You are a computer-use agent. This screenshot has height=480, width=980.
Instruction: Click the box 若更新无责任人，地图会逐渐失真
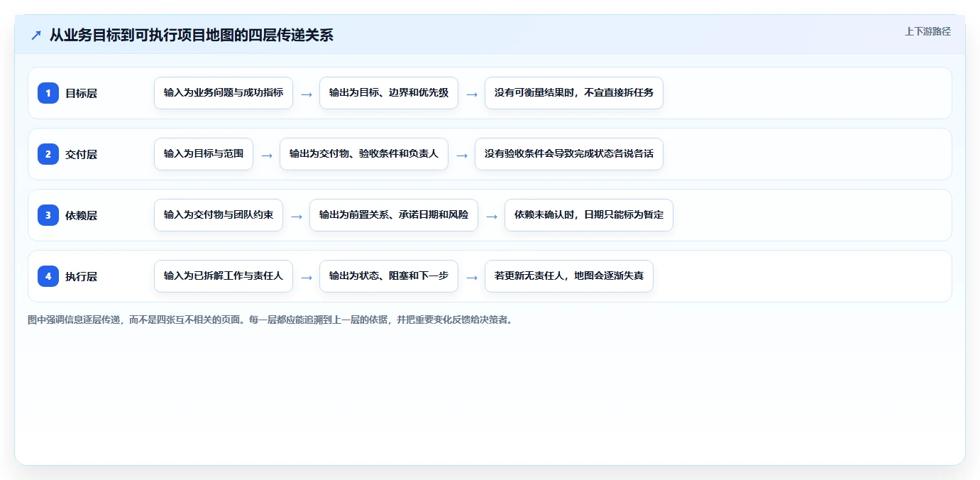[x=569, y=276]
